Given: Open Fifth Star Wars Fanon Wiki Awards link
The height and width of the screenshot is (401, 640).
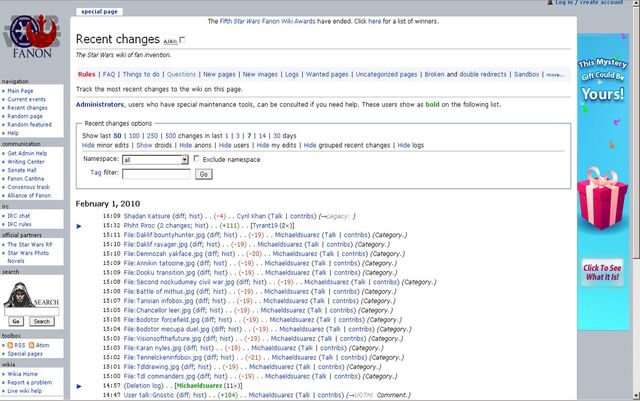Looking at the screenshot, I should coord(267,21).
